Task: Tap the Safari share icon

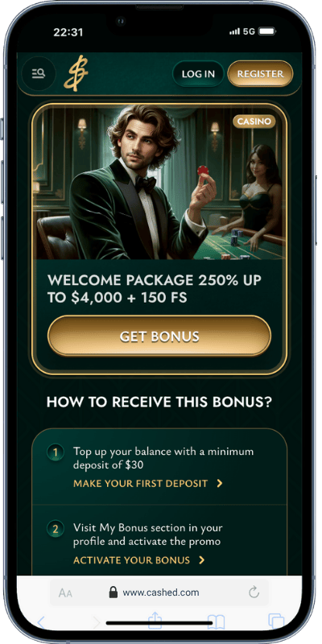Action: pos(155,621)
